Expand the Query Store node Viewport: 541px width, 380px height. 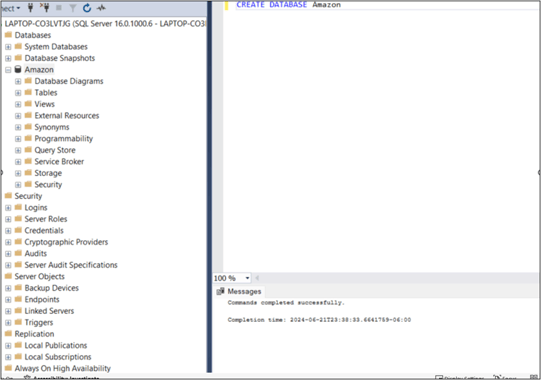tap(18, 150)
